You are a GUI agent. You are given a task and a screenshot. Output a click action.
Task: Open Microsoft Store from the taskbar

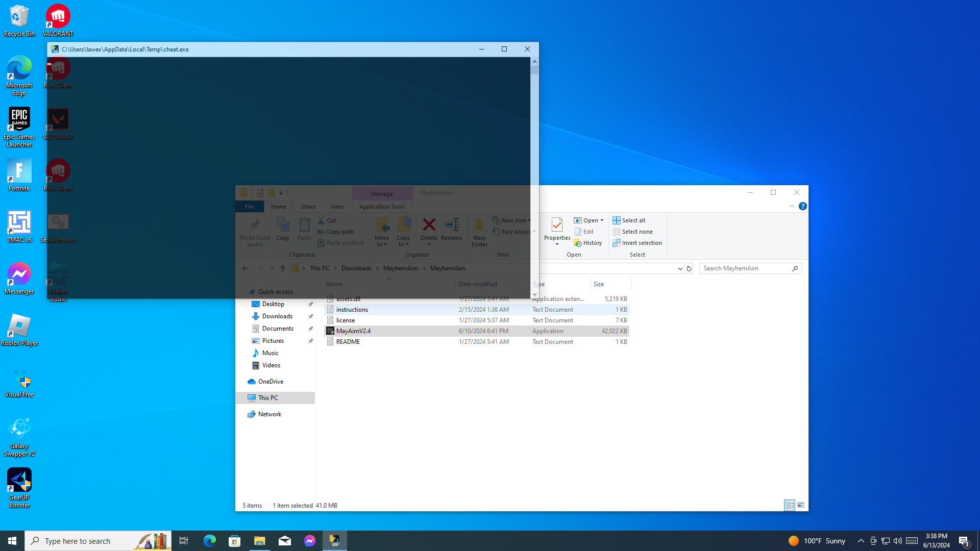click(234, 541)
